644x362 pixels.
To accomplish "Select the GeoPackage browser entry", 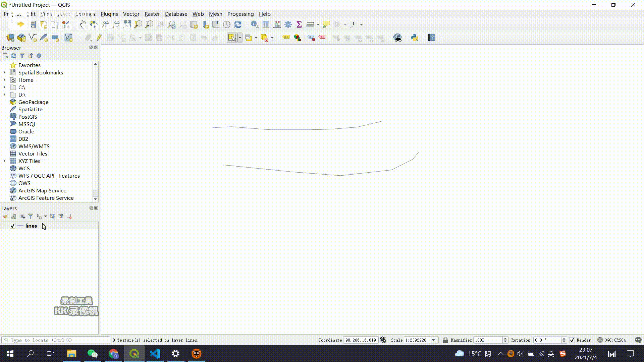I will (x=33, y=102).
